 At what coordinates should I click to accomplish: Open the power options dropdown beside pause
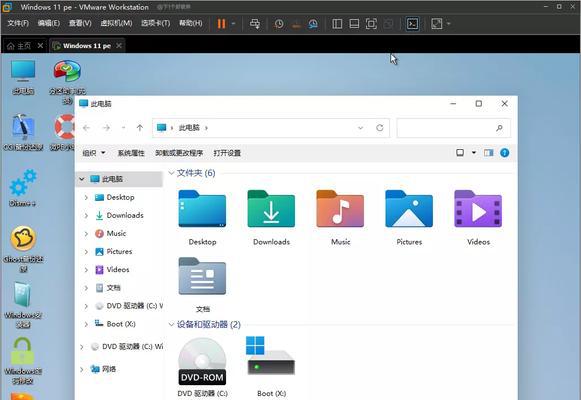[x=233, y=24]
